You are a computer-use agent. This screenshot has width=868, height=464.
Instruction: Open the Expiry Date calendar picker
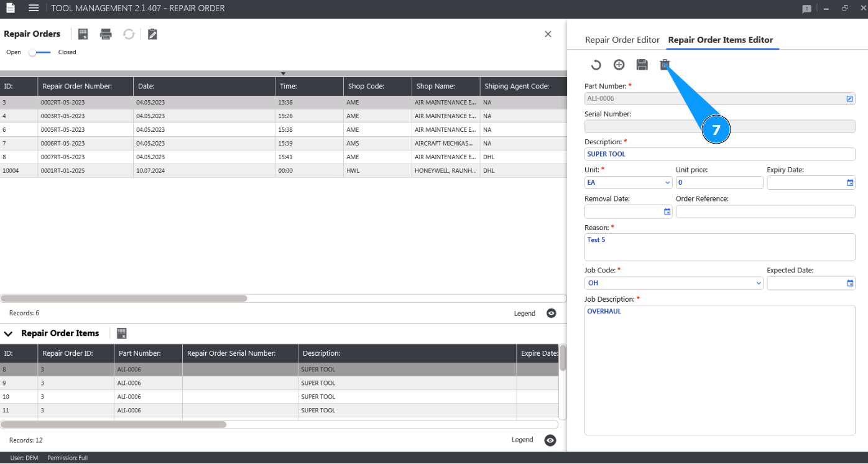(x=850, y=183)
